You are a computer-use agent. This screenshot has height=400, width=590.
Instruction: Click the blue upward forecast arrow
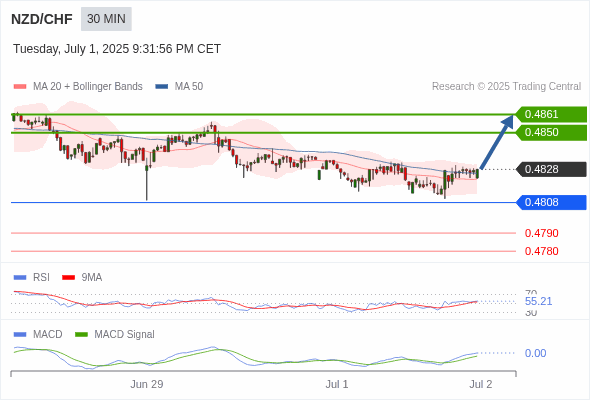point(497,142)
